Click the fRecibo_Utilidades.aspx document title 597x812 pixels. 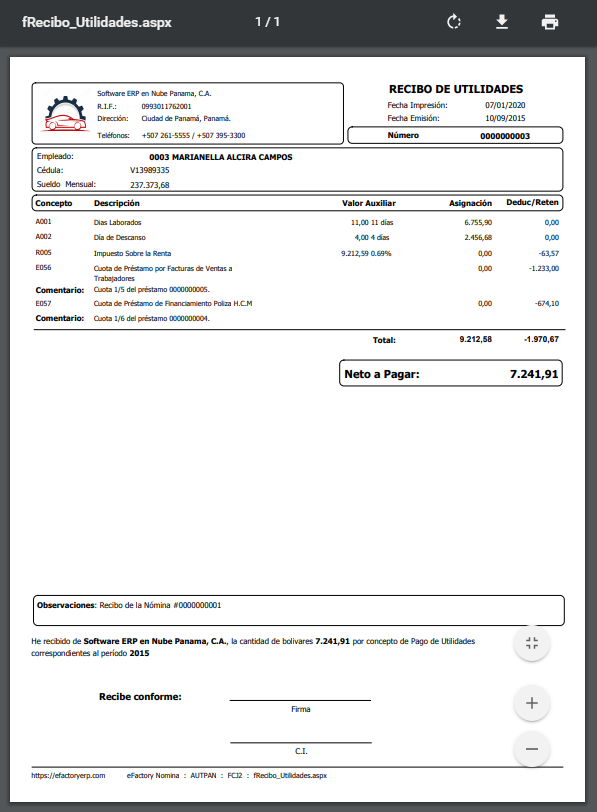tap(97, 22)
